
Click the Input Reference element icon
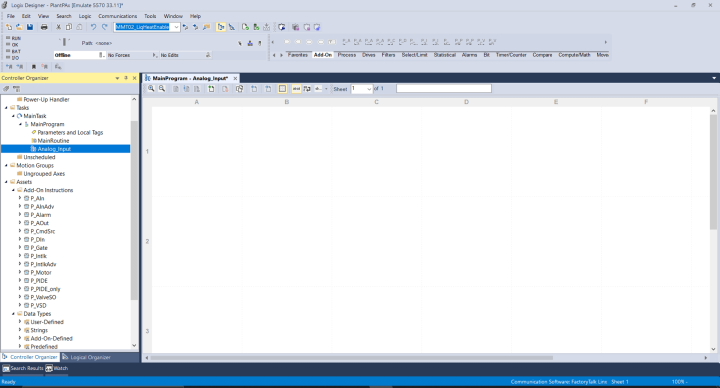287,42
